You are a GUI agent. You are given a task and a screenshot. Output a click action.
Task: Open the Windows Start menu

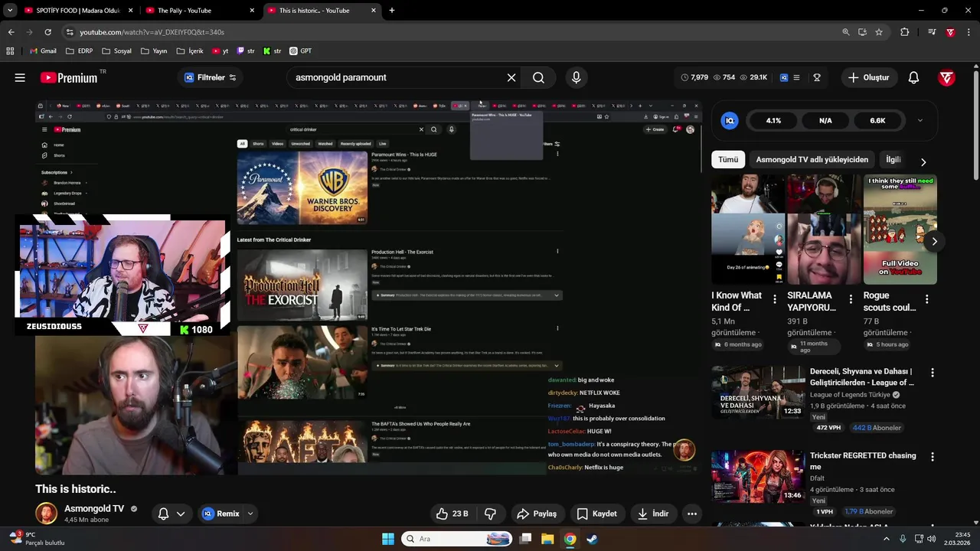[387, 539]
